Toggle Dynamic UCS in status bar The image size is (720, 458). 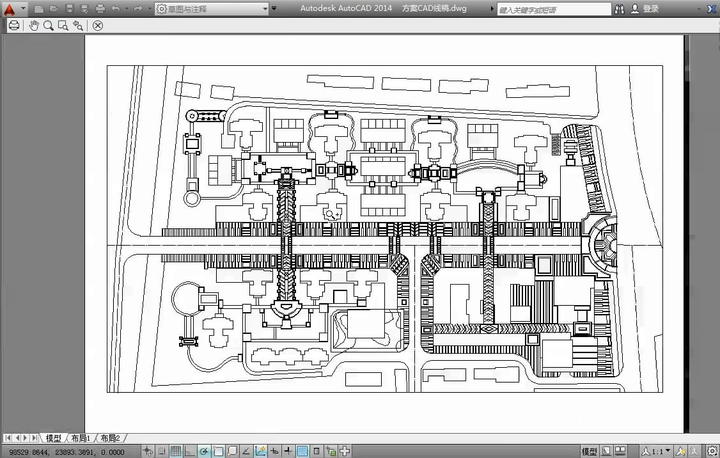pos(260,451)
